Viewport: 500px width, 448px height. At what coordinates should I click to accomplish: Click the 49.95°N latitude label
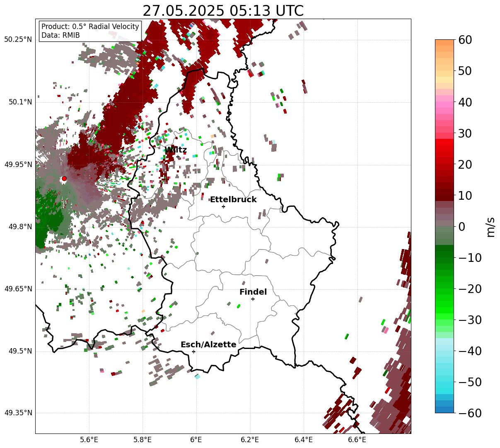pos(18,165)
